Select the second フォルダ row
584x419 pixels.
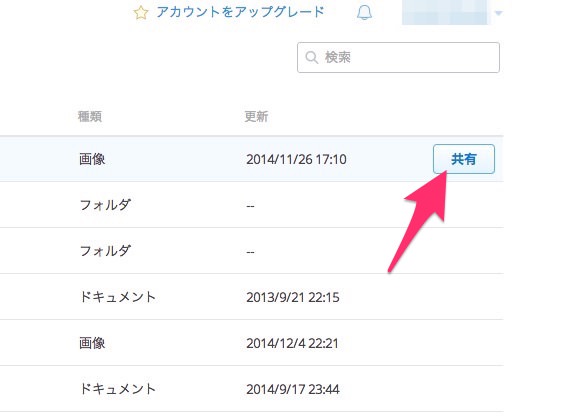click(252, 251)
